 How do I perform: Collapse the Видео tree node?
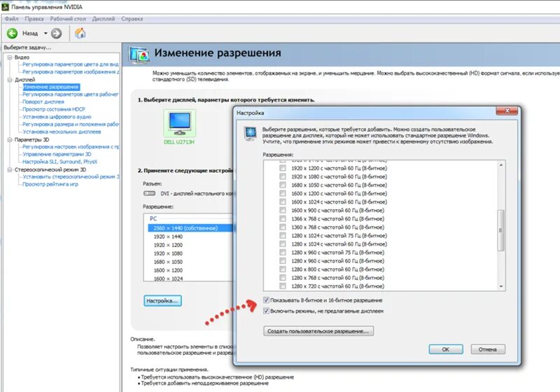[10, 57]
